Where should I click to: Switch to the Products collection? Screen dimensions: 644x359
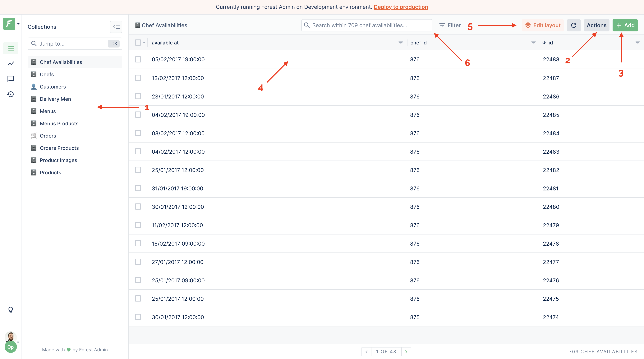tap(50, 172)
